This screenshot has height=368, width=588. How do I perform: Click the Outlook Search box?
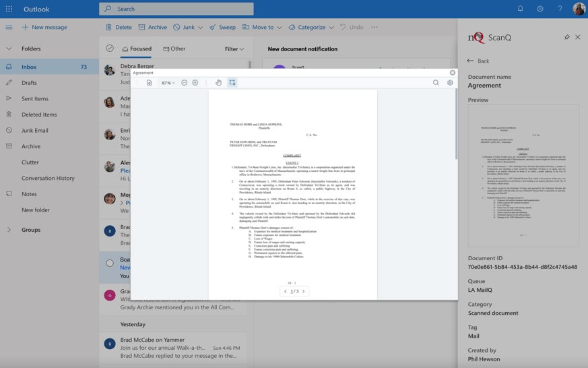[x=176, y=9]
